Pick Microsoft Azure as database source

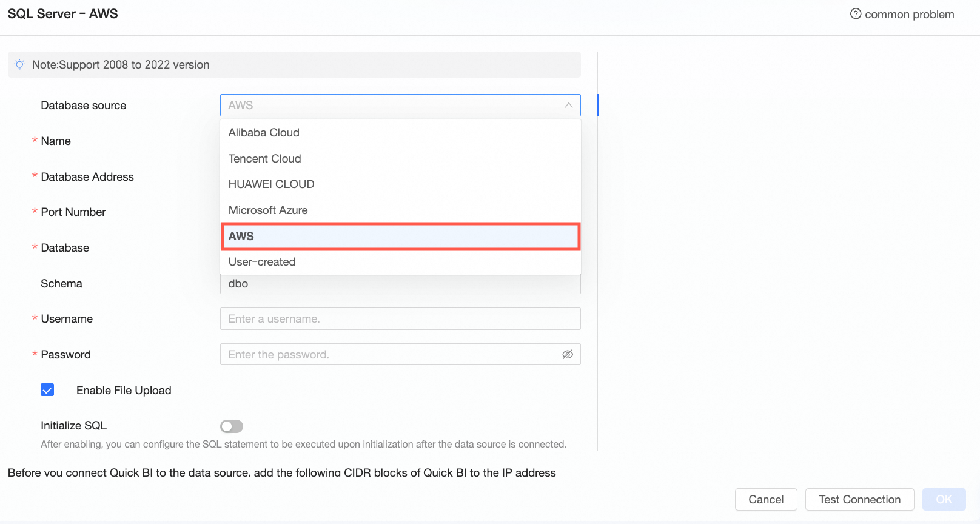tap(400, 210)
